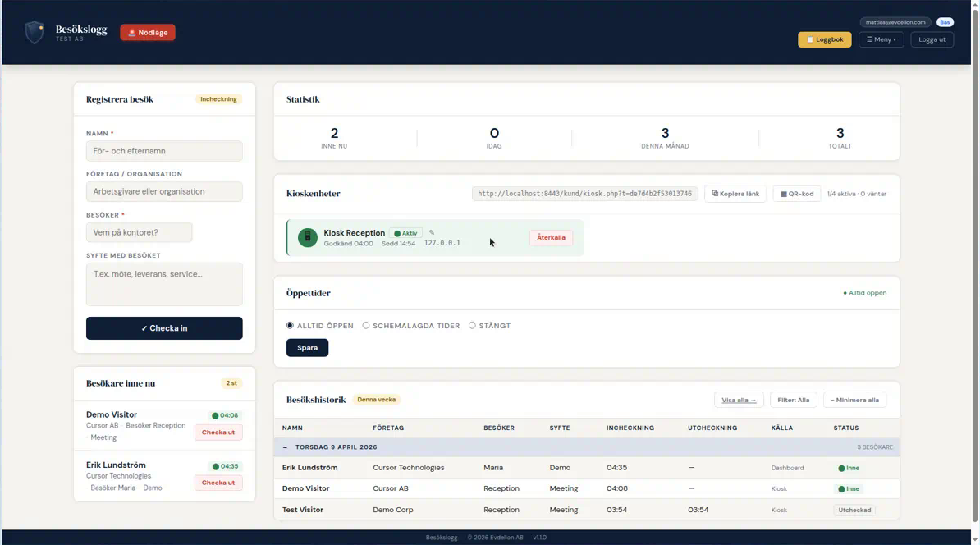Keep ALLTID ÖPPEN selected
This screenshot has height=545, width=980.
(289, 325)
